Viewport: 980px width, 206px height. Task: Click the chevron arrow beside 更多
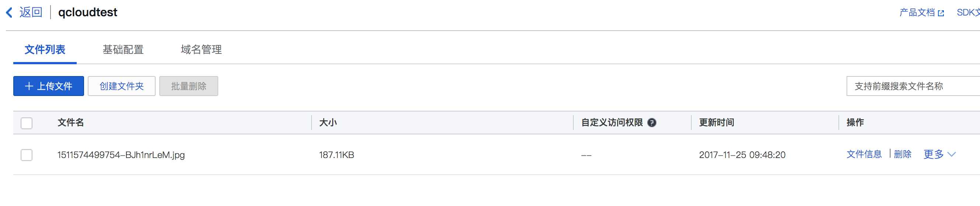click(952, 154)
